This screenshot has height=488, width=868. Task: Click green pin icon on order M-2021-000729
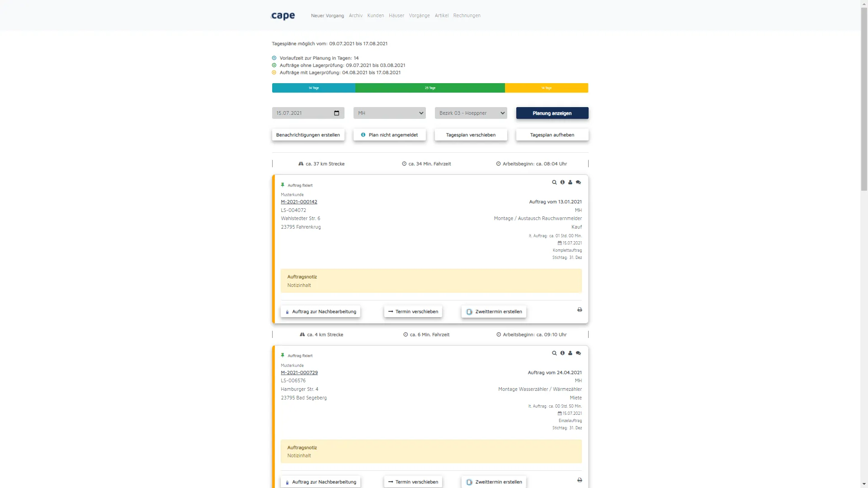tap(283, 356)
